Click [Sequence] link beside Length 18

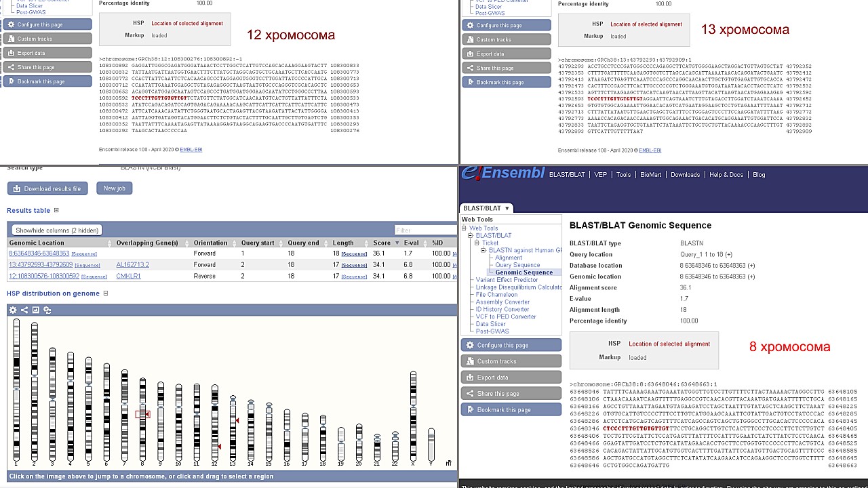[354, 254]
